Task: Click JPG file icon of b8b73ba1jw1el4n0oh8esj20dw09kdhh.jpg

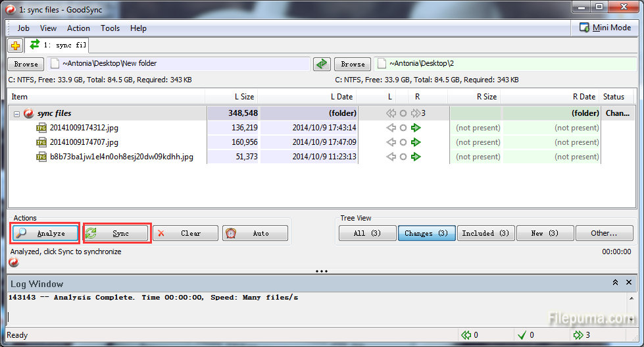Action: pos(41,157)
